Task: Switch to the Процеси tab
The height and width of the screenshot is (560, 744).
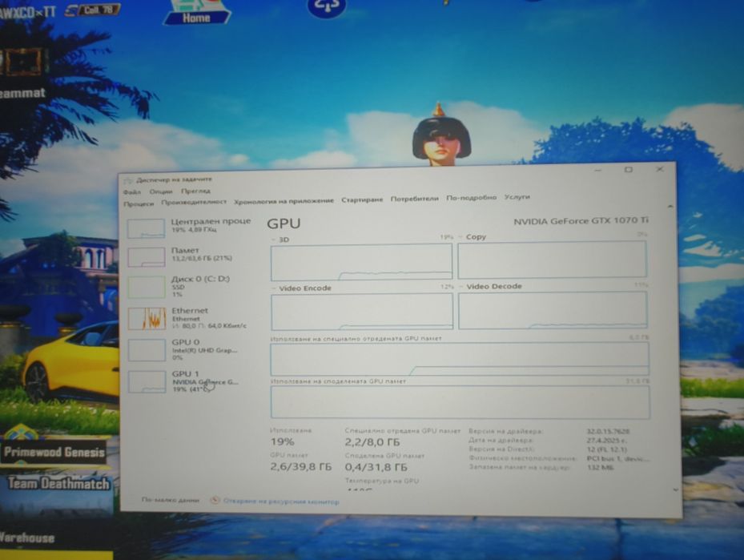Action: [x=139, y=203]
